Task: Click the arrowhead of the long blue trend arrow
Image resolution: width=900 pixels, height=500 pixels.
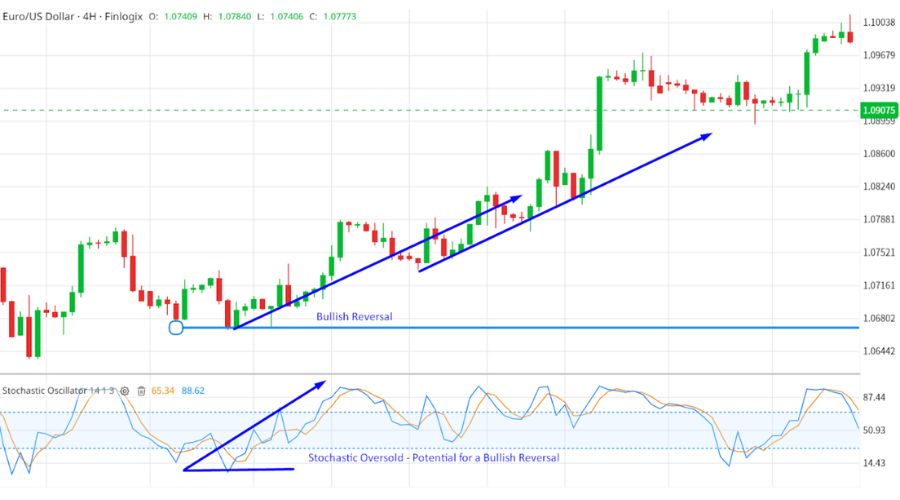Action: [x=708, y=135]
